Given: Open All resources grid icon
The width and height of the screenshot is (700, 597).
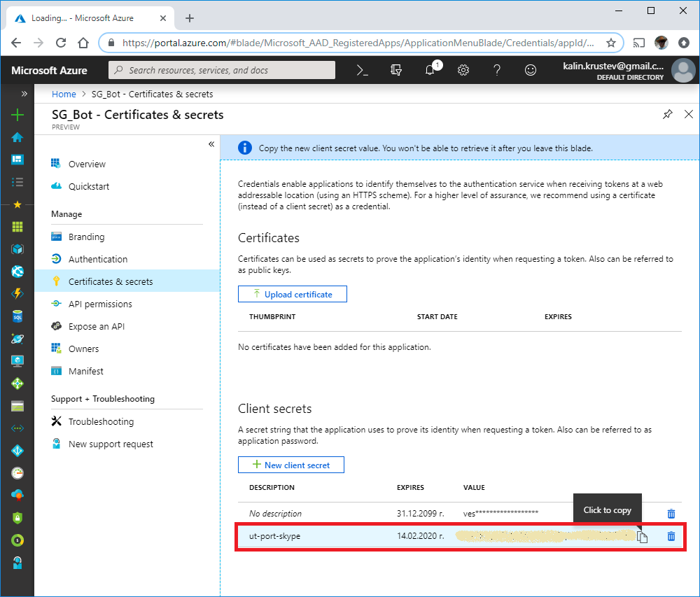Looking at the screenshot, I should click(x=17, y=227).
